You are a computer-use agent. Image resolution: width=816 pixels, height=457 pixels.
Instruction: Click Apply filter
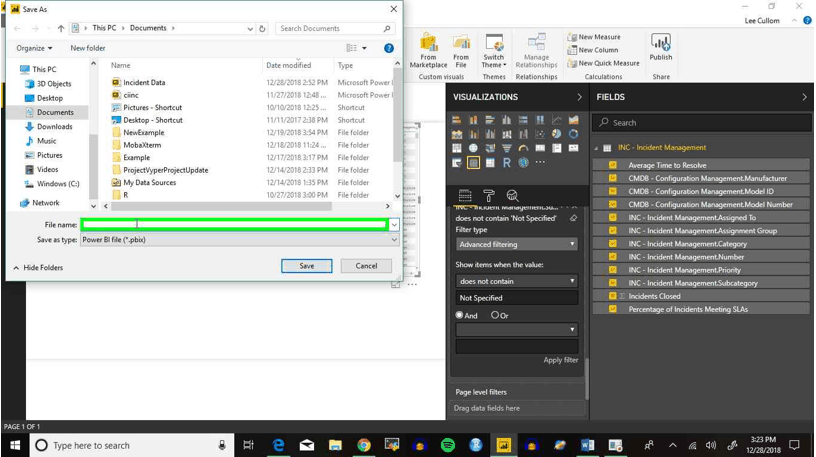[x=560, y=360]
